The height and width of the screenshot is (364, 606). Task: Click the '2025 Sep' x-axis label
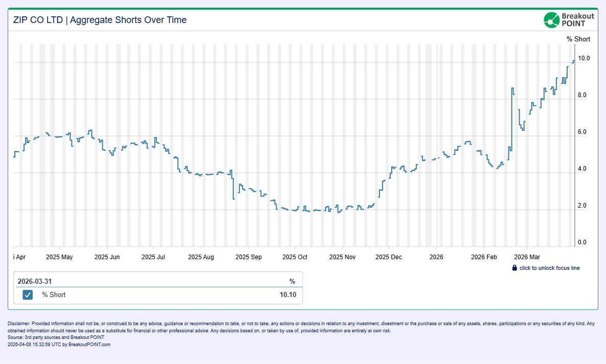pyautogui.click(x=248, y=257)
